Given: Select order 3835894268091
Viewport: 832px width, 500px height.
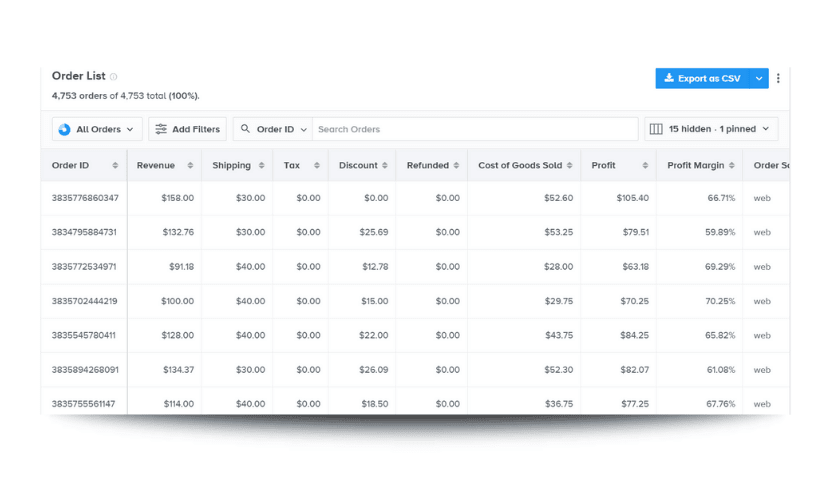Looking at the screenshot, I should tap(85, 370).
